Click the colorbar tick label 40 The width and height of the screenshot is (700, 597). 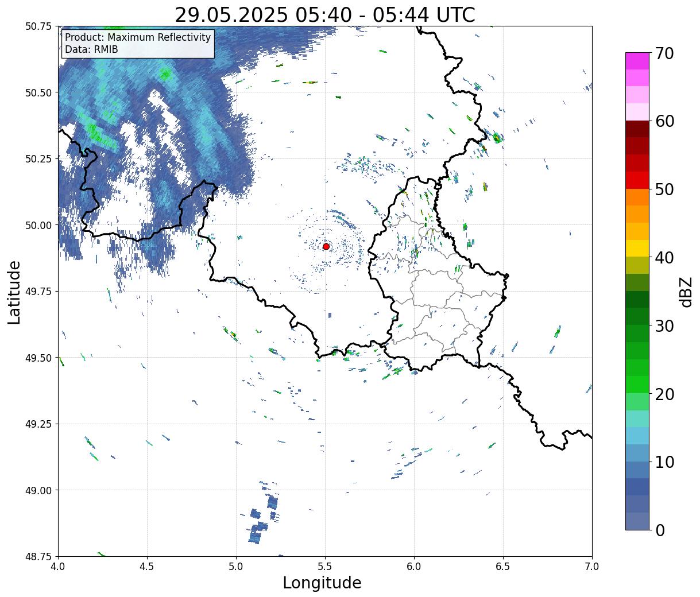(x=664, y=258)
